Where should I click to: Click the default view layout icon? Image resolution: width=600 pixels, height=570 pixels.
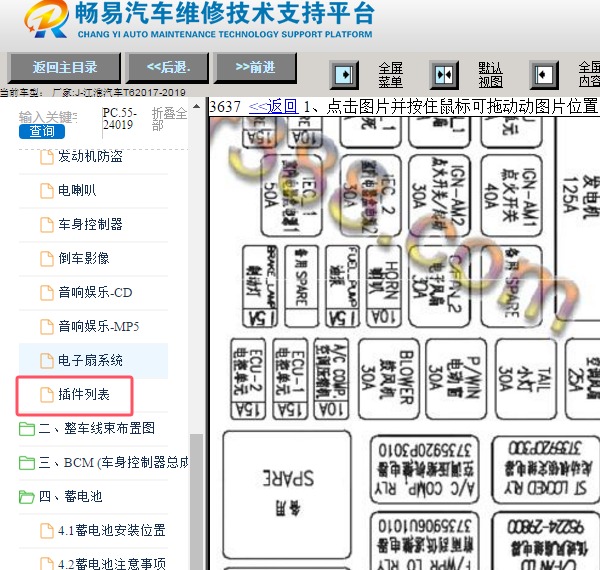click(x=444, y=75)
